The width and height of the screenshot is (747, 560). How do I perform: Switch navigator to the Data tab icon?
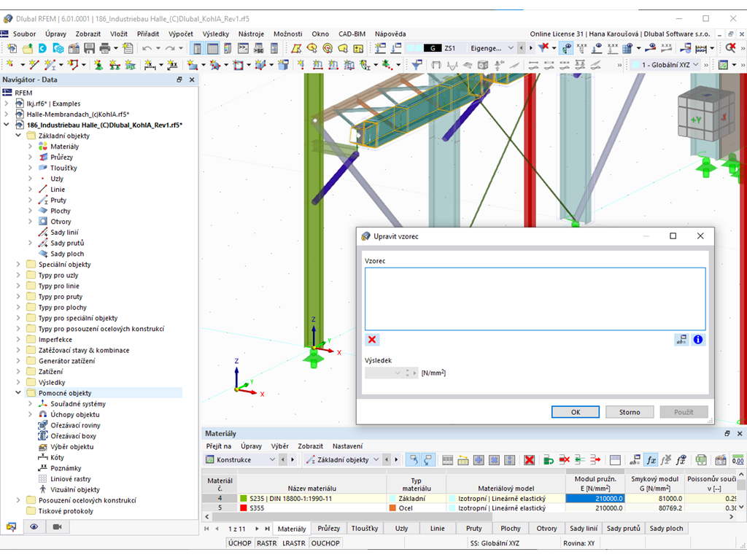coord(11,526)
